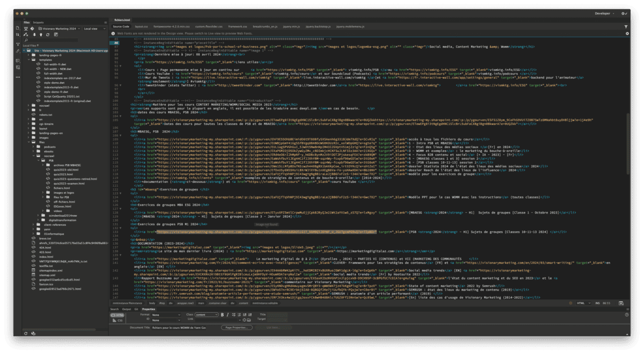The height and width of the screenshot is (354, 644).
Task: Refresh the Files panel list
Action: pyautogui.click(x=48, y=34)
